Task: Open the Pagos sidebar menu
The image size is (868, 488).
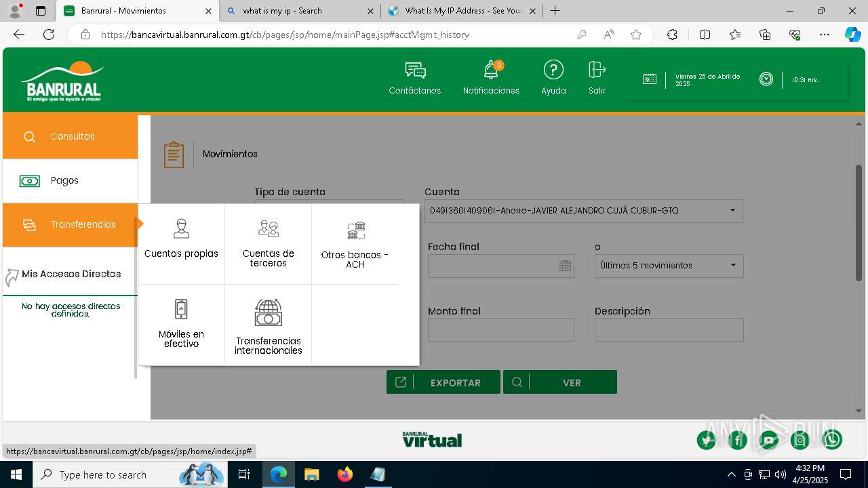Action: [71, 181]
